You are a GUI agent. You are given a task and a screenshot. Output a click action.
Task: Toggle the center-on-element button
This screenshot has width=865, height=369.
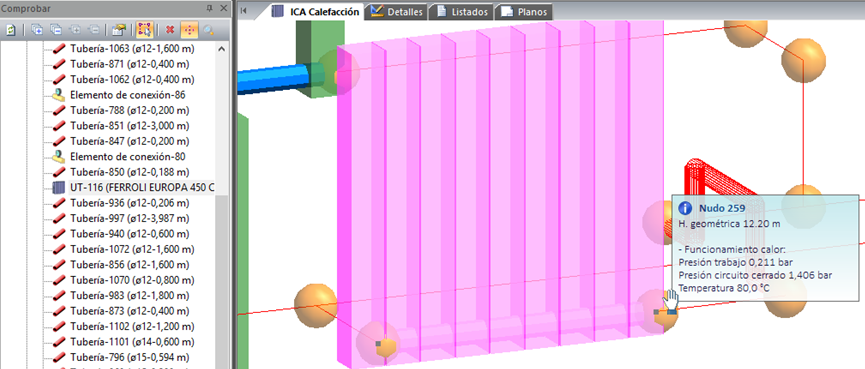[189, 30]
